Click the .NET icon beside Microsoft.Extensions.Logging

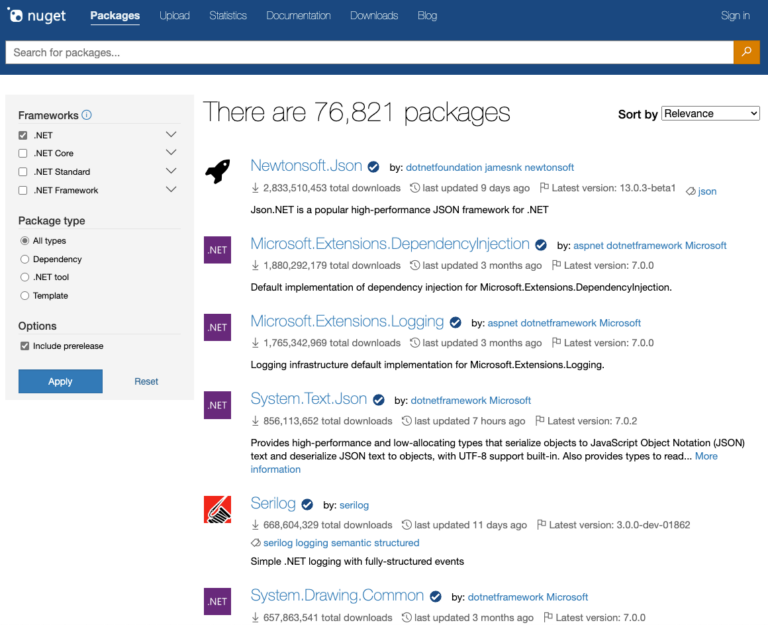[217, 327]
